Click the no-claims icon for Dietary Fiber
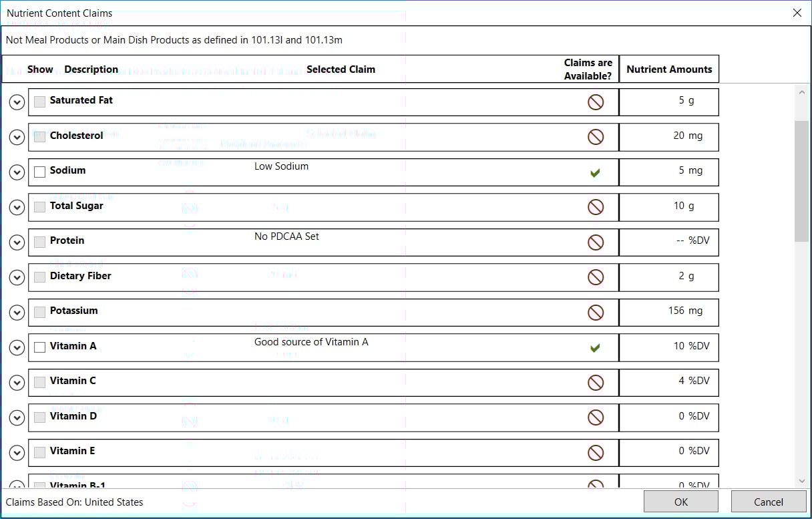Viewport: 812px width, 519px height. tap(595, 277)
